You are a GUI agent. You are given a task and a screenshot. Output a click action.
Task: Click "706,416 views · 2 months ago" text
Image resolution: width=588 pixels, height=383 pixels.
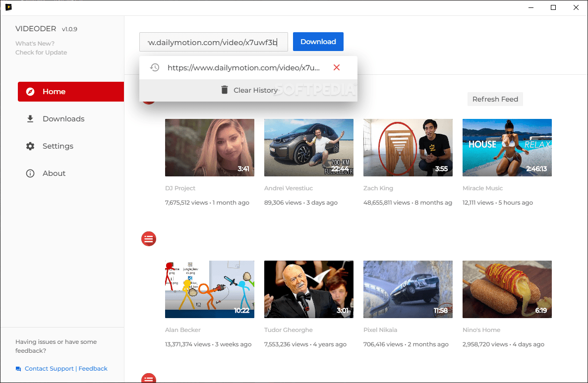406,344
